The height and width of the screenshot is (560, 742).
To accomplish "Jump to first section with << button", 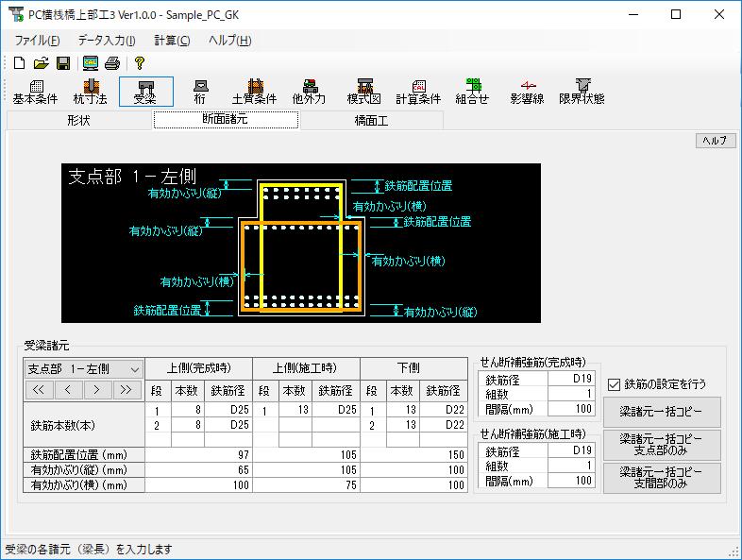I will pos(39,390).
